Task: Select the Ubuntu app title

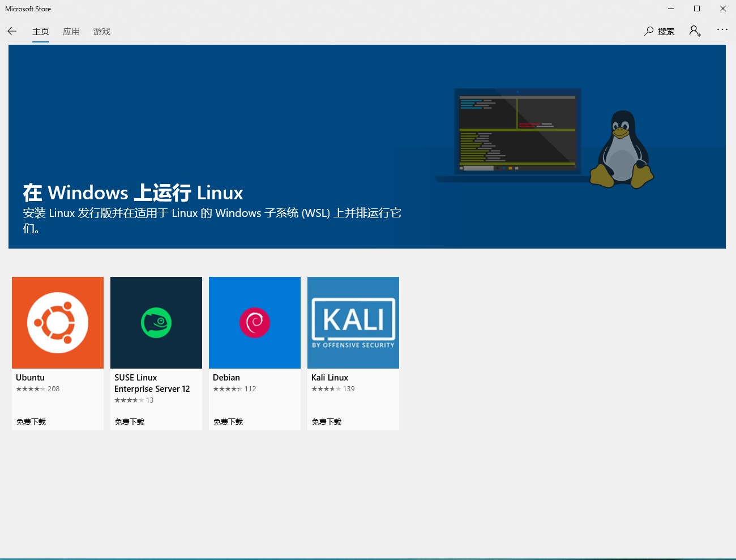Action: 30,378
